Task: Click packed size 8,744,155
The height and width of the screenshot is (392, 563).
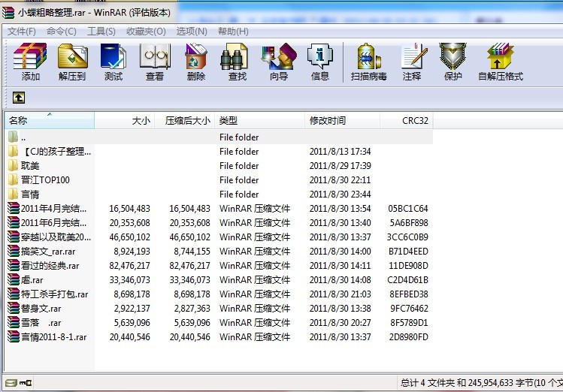Action: coord(192,251)
